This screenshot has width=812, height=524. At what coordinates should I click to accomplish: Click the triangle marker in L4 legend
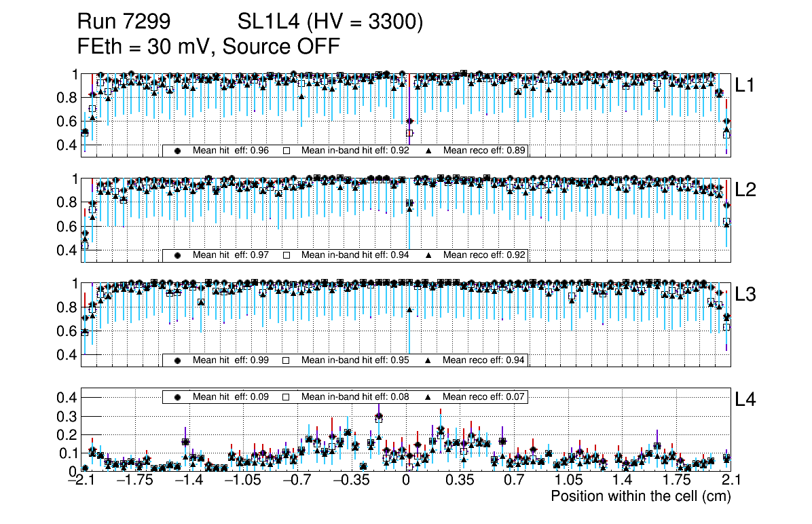(429, 396)
